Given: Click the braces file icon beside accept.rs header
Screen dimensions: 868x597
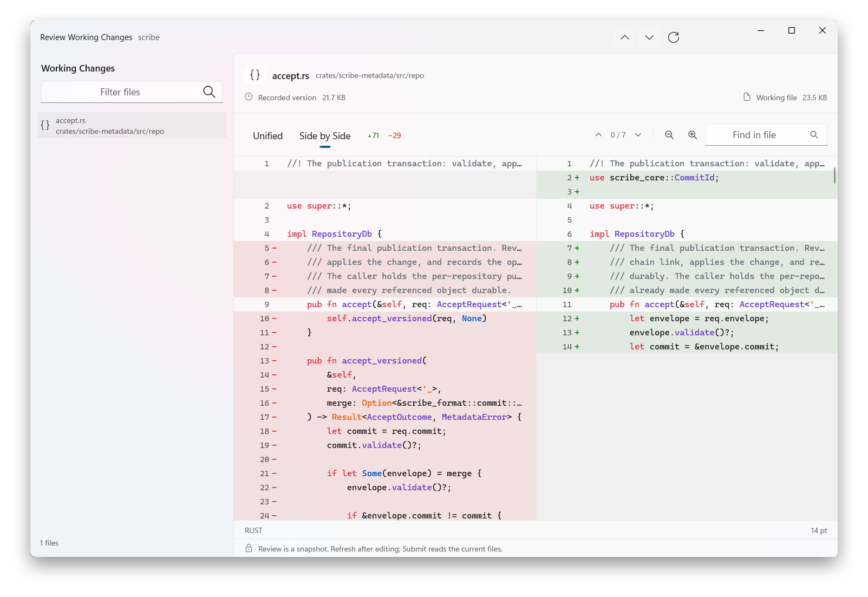Looking at the screenshot, I should point(255,75).
